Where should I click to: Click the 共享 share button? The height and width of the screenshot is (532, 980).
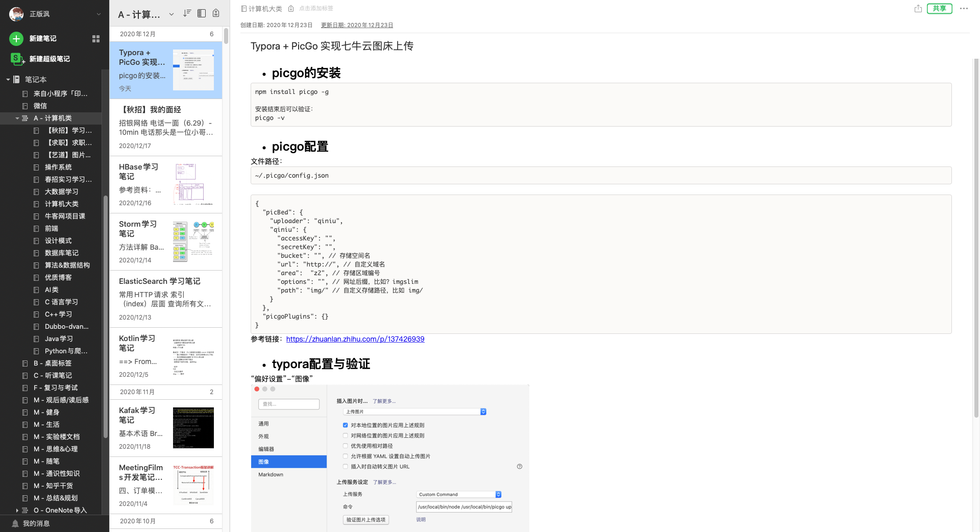click(x=939, y=9)
